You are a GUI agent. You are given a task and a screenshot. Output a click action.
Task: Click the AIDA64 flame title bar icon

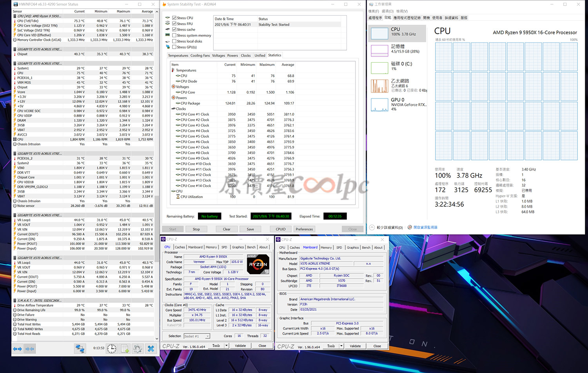click(164, 4)
